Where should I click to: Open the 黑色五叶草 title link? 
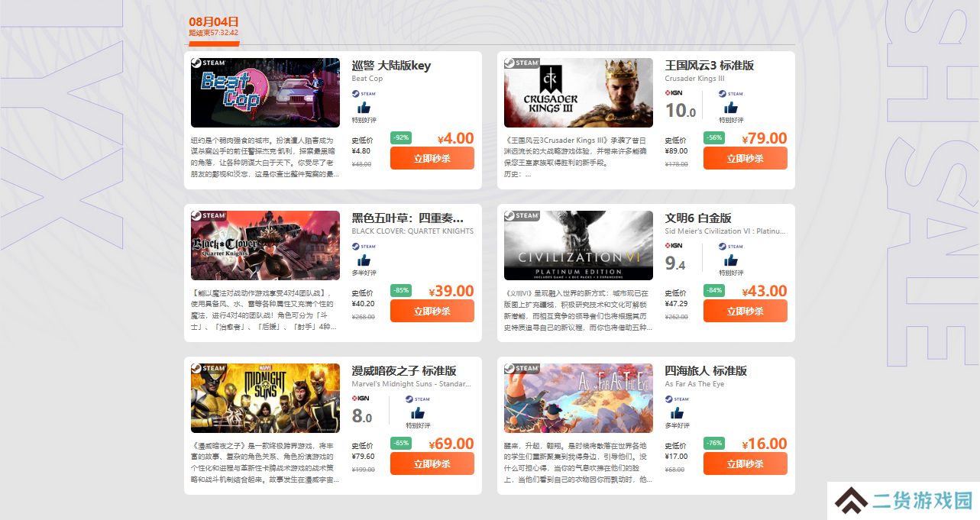click(408, 218)
